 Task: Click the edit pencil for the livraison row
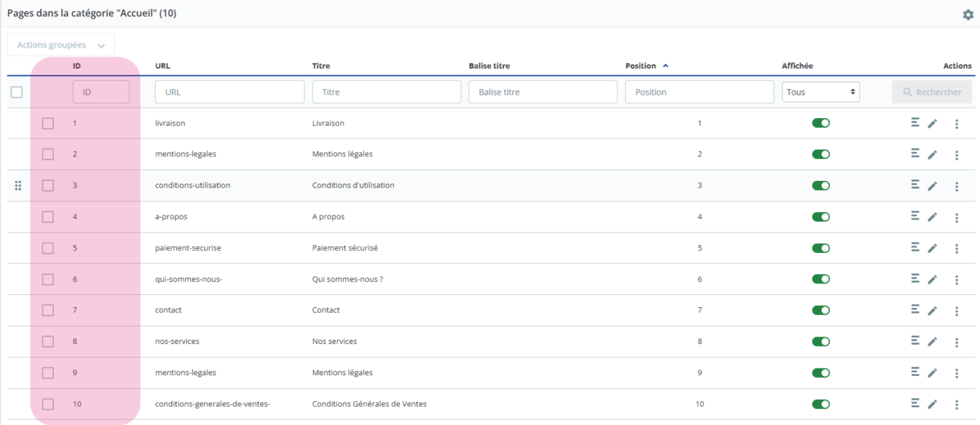coord(932,124)
